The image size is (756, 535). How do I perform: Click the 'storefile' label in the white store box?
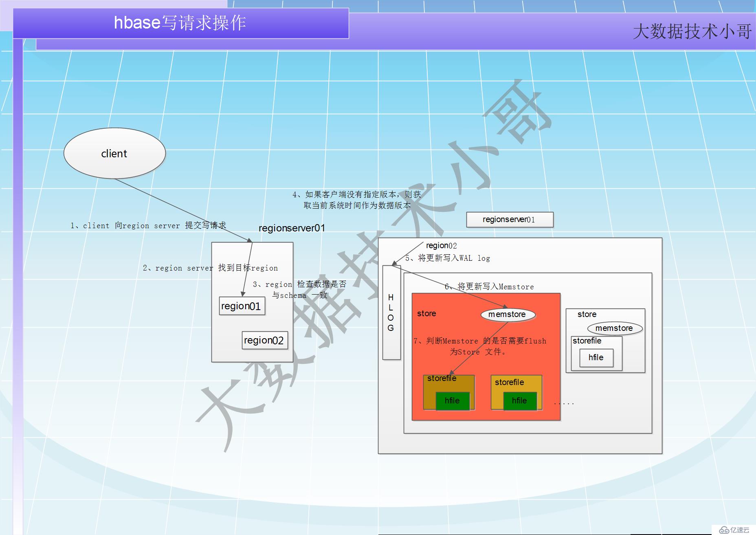click(587, 341)
